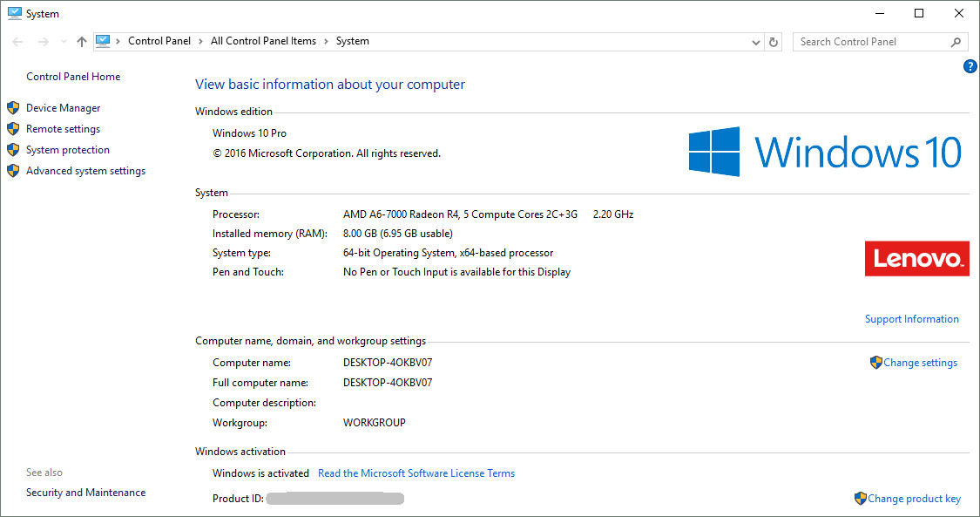Viewport: 980px width, 517px height.
Task: Click Control Panel breadcrumb
Action: pyautogui.click(x=159, y=41)
